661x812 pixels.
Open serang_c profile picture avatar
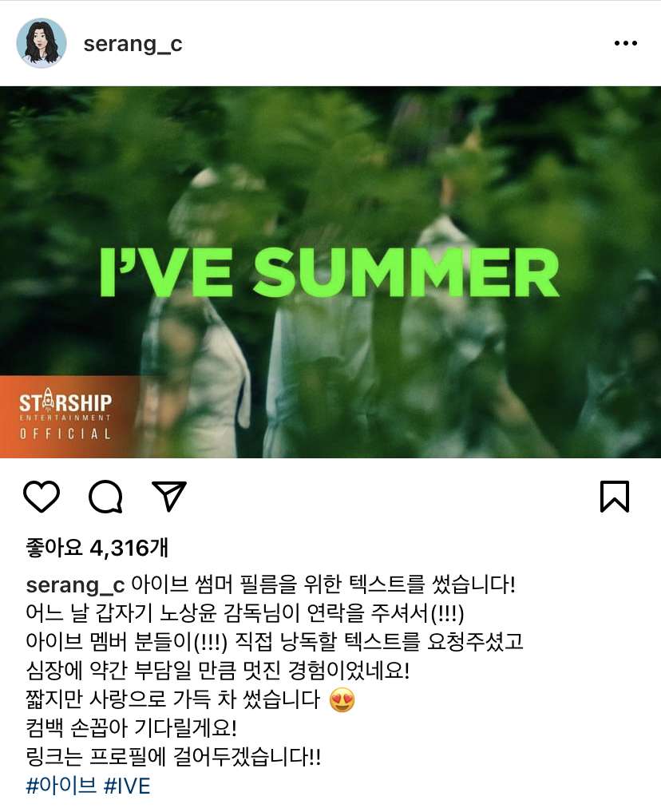42,43
